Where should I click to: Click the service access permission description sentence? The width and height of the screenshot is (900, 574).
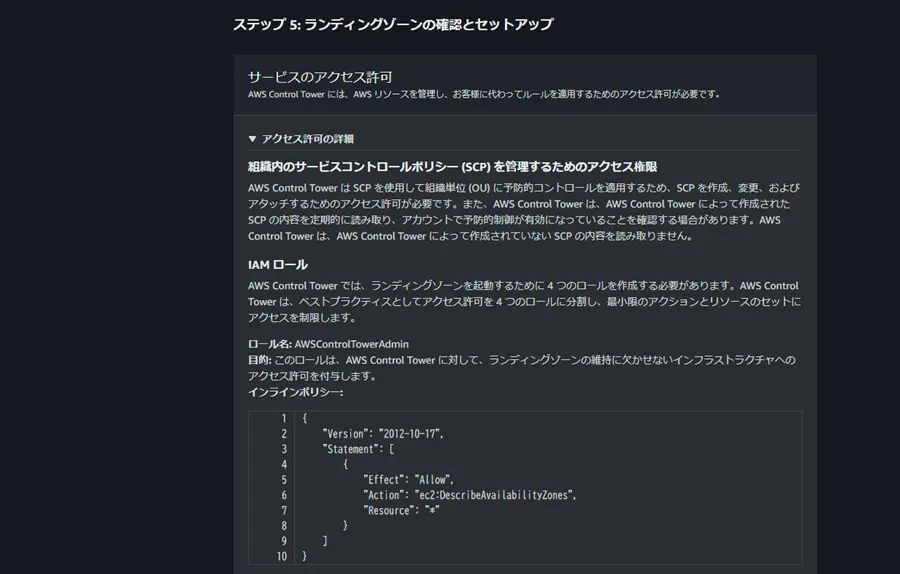click(x=484, y=94)
